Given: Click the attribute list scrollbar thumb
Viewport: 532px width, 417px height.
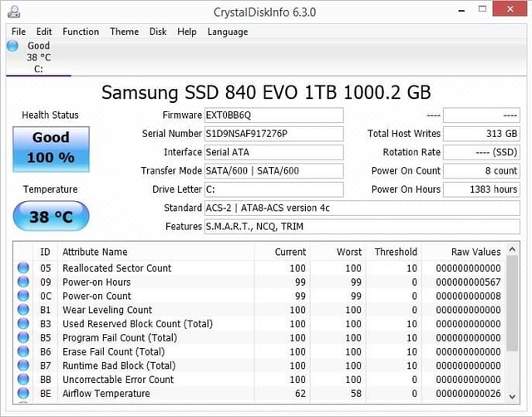Looking at the screenshot, I should tap(512, 303).
